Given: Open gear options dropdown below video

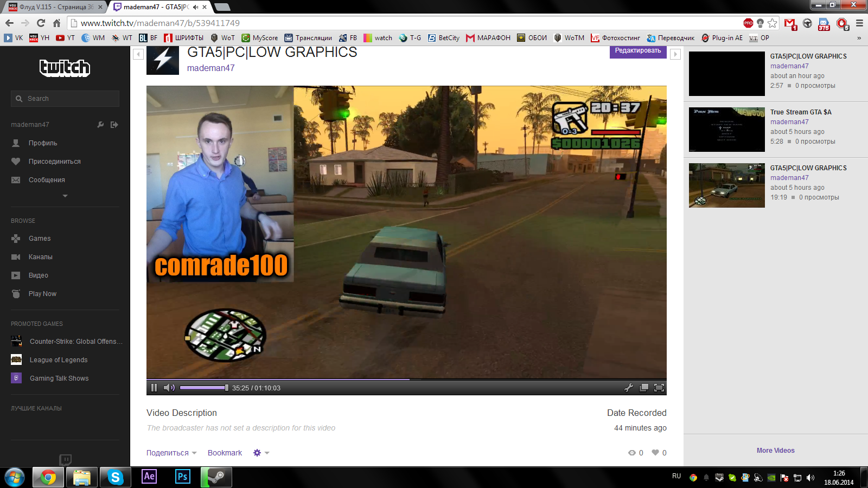Looking at the screenshot, I should [261, 453].
